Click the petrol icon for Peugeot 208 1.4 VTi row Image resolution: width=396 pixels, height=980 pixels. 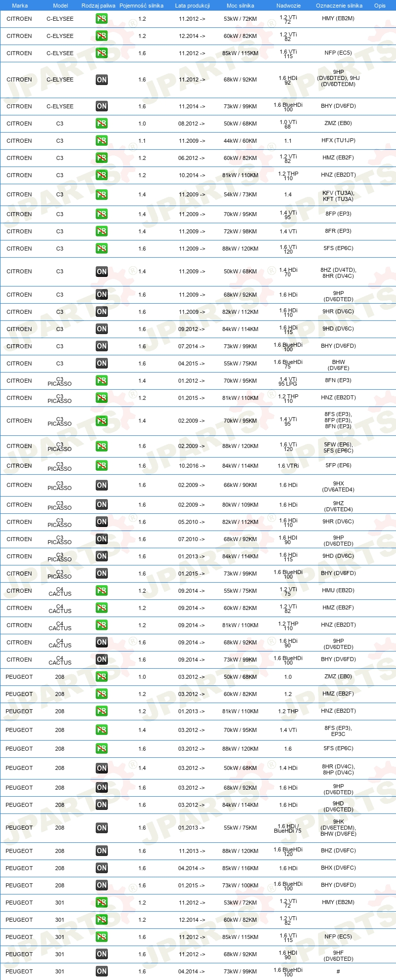[x=102, y=730]
